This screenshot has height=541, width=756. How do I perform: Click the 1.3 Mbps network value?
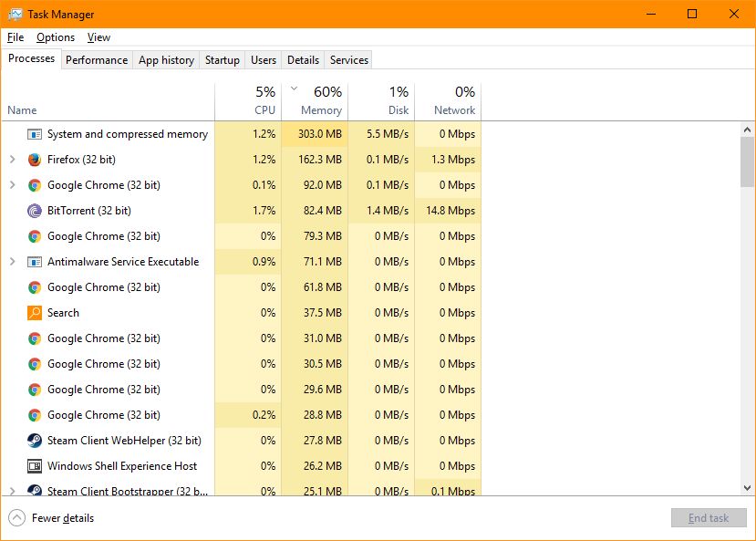click(452, 160)
